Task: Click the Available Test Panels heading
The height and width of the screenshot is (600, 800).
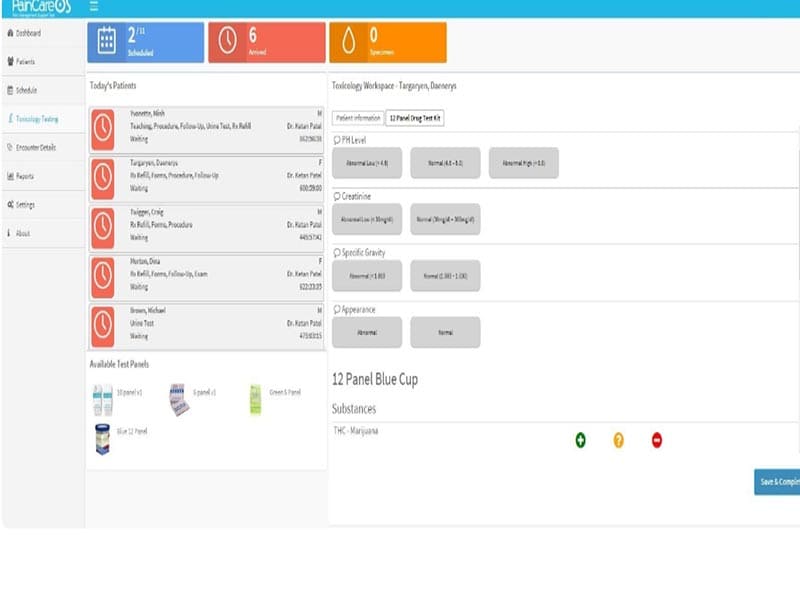Action: pos(119,364)
